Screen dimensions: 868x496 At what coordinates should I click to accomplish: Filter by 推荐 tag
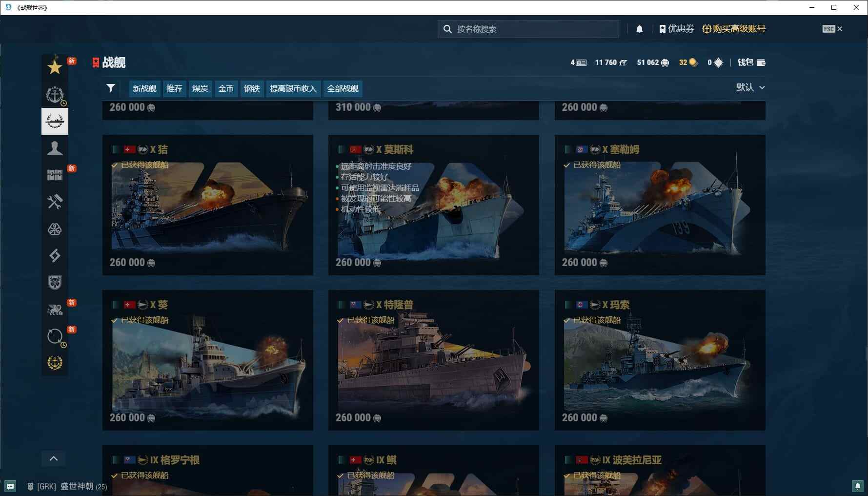coord(174,88)
